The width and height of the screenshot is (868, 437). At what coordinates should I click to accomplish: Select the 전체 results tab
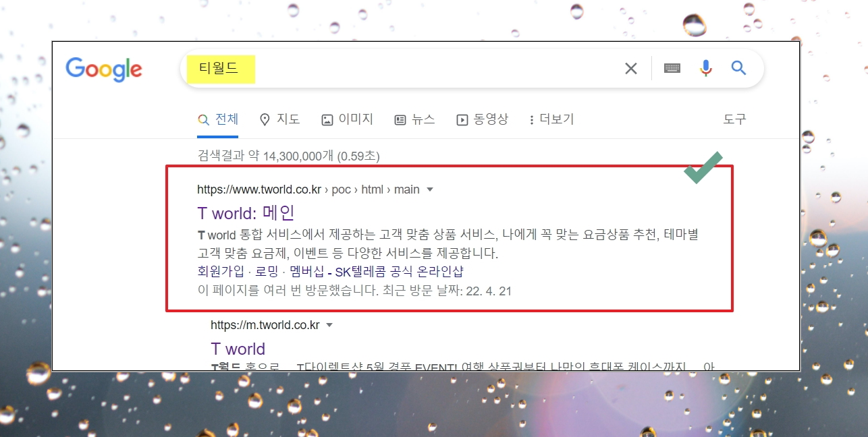point(218,119)
